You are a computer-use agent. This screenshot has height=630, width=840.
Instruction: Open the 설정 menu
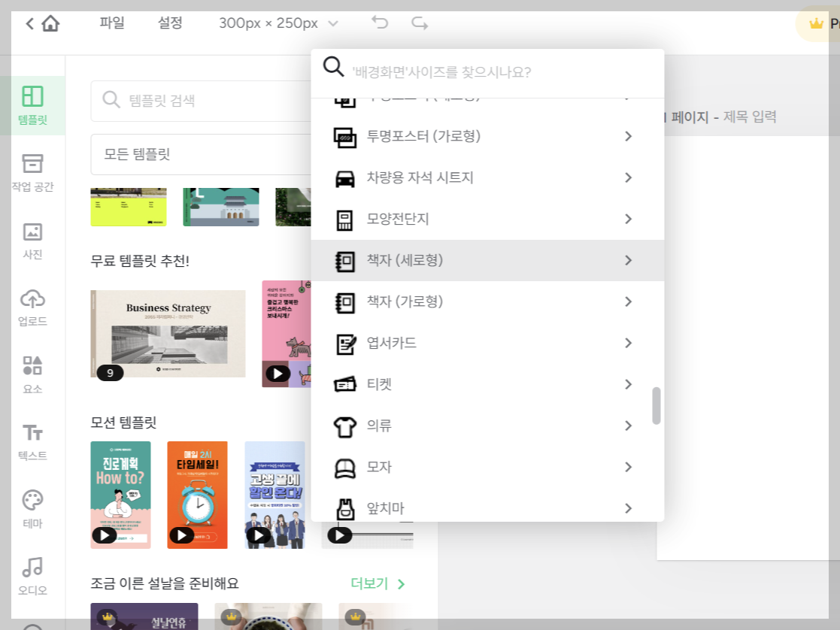click(x=170, y=23)
